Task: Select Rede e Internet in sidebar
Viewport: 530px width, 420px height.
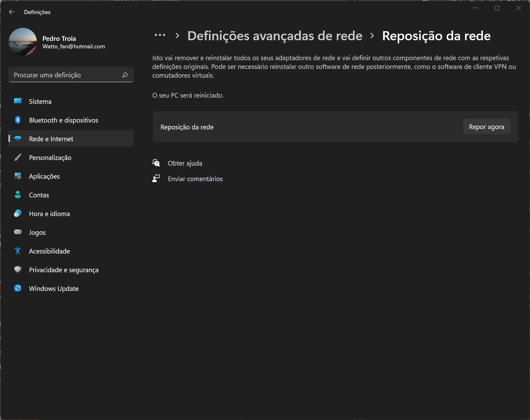Action: (51, 139)
